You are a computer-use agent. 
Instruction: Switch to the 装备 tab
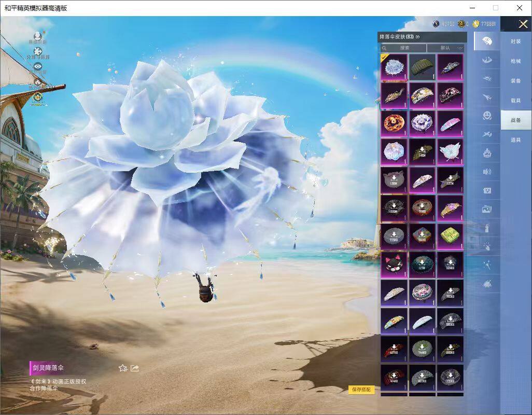(516, 81)
